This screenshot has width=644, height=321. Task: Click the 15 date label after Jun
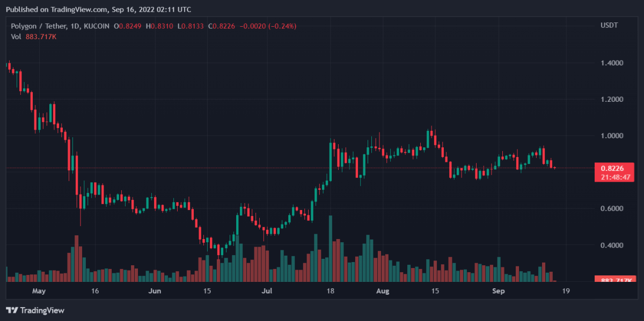[208, 291]
